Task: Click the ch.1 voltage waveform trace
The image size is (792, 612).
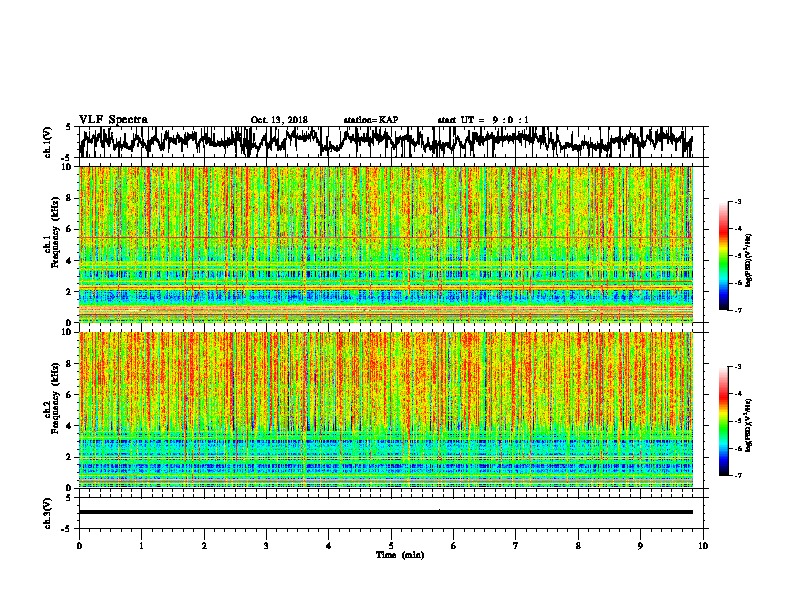Action: tap(385, 141)
